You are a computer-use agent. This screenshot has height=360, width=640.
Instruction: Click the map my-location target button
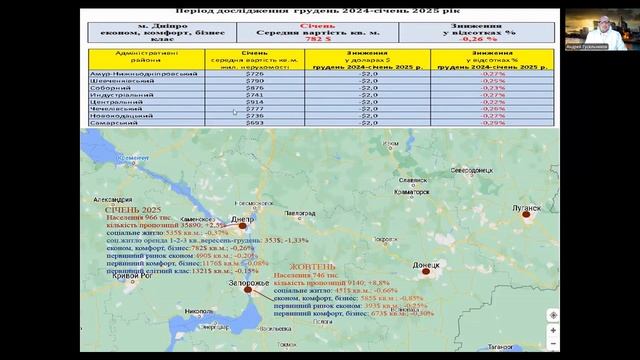[553, 315]
